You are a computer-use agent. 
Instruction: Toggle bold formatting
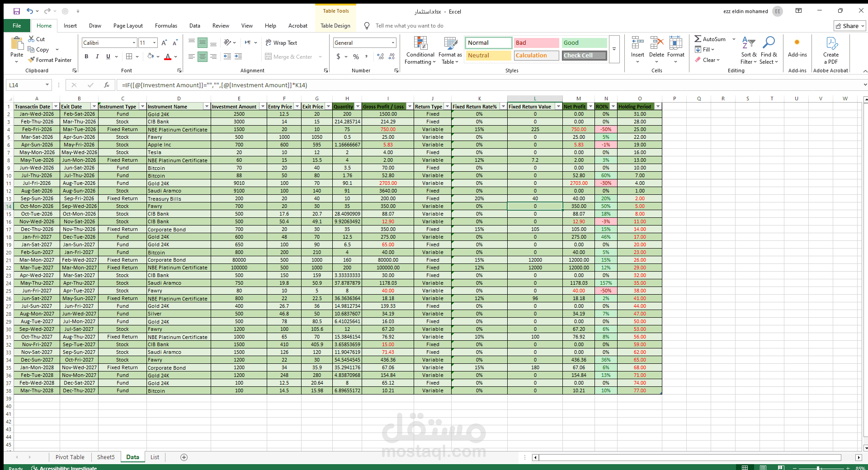click(x=86, y=56)
